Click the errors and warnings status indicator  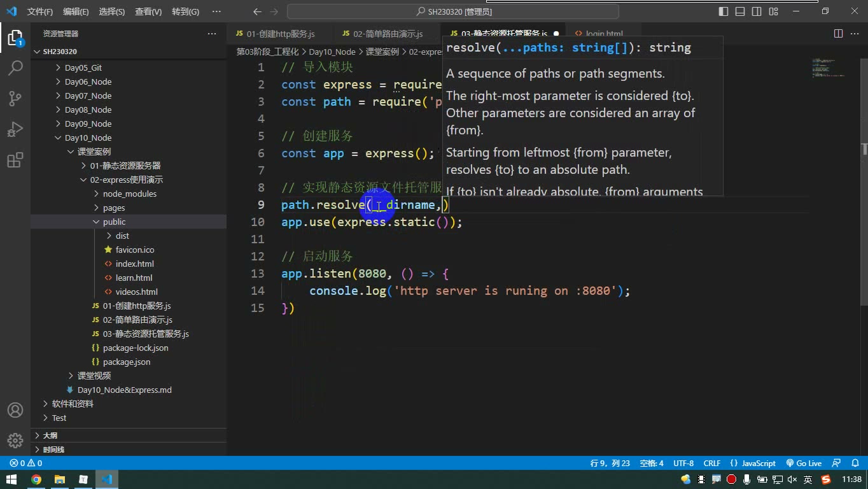[26, 464]
